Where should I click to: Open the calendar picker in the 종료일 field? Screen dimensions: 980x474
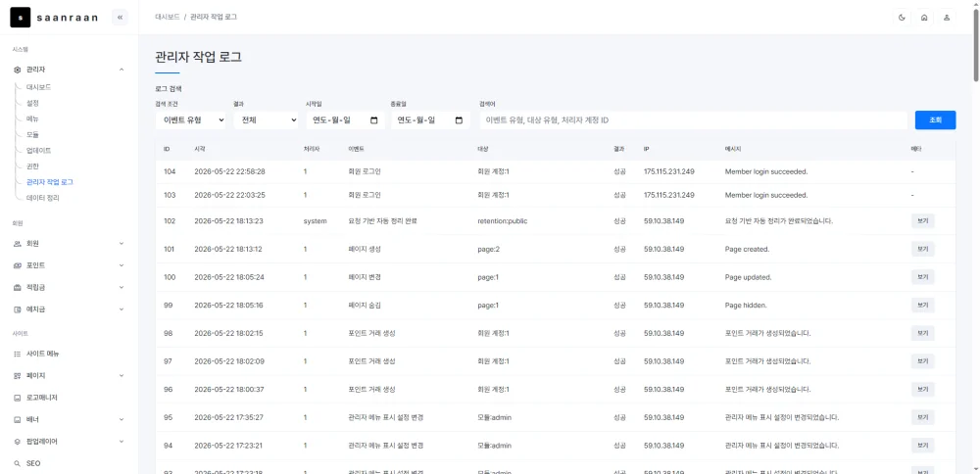[459, 120]
